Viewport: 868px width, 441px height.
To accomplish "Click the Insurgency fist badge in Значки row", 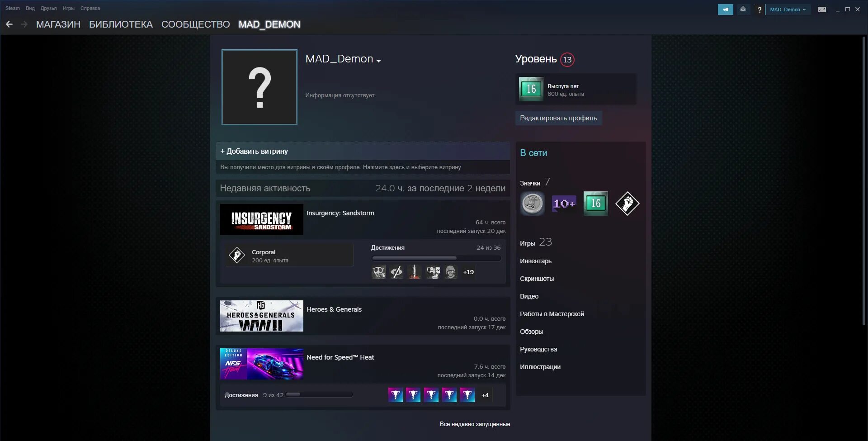I will pyautogui.click(x=627, y=204).
